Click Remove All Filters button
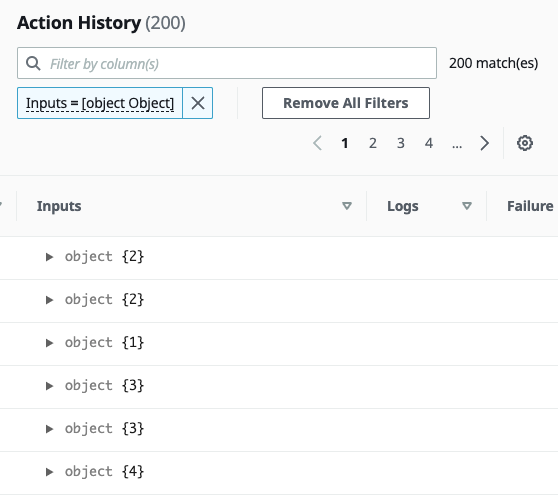 click(346, 103)
